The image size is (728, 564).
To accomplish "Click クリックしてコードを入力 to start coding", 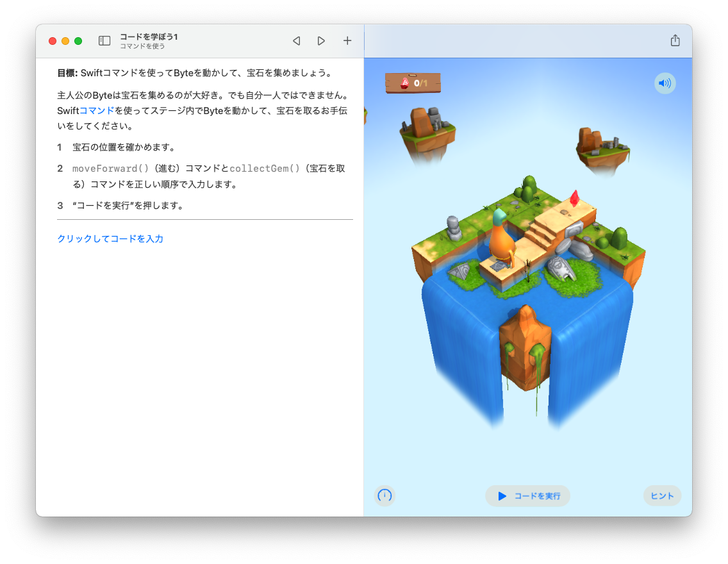I will [109, 238].
